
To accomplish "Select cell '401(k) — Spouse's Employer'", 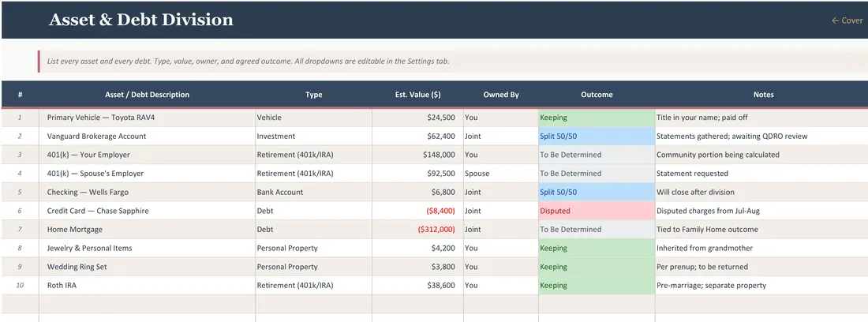I will (148, 173).
